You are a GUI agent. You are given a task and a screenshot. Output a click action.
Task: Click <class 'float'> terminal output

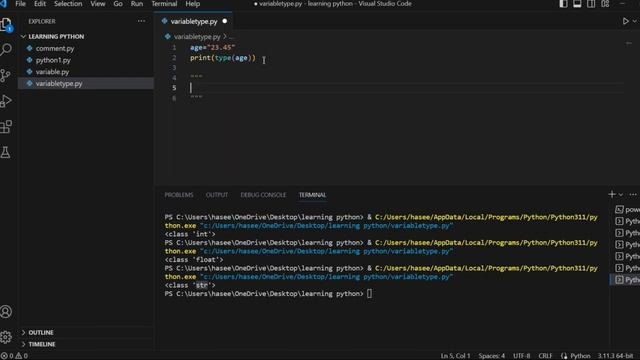(194, 260)
